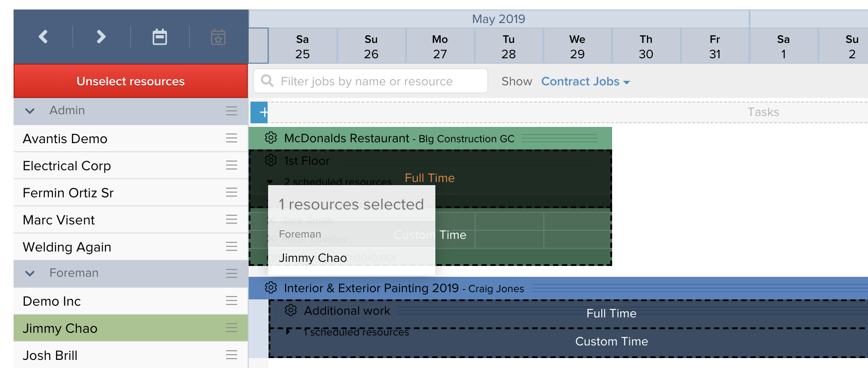
Task: Click the May 2019 month header
Action: coord(499,19)
